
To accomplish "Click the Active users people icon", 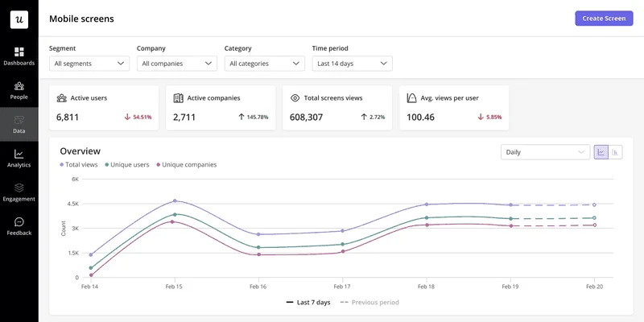I will click(x=62, y=98).
